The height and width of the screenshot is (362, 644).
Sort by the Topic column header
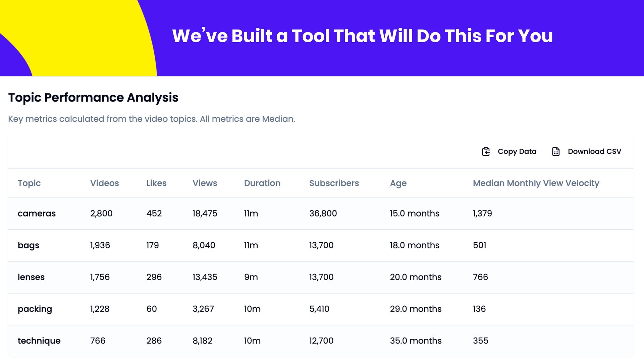point(29,183)
